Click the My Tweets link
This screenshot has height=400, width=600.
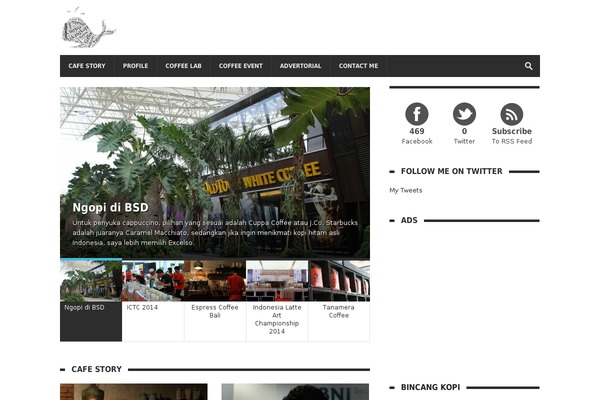[406, 190]
